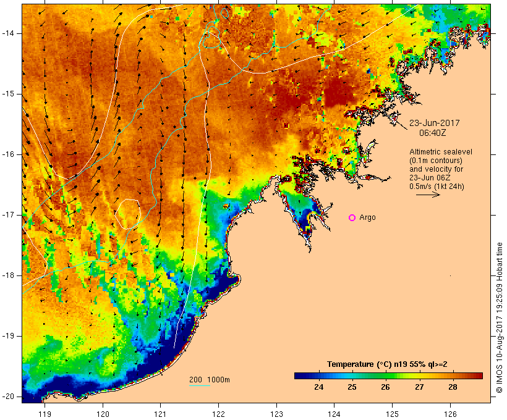Screen dimensions: 507x420
Task: Click the '-18' latitude axis label
Action: pos(8,275)
